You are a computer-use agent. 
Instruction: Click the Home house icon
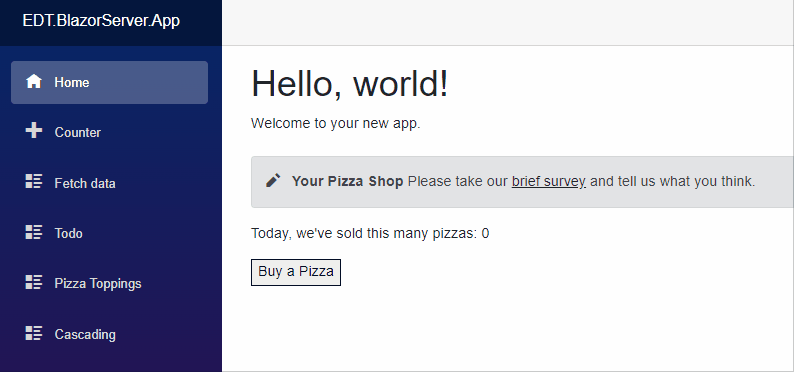(34, 81)
